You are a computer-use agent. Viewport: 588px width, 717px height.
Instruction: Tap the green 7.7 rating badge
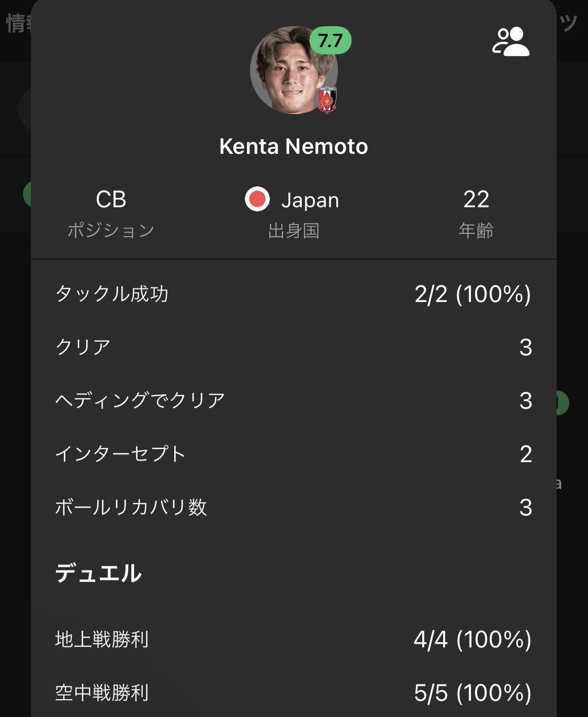coord(330,40)
